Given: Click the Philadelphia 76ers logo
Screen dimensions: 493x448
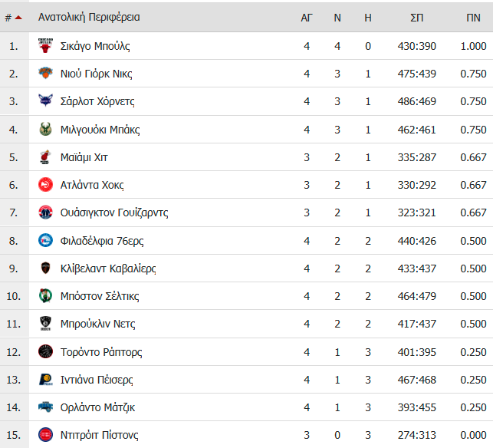Looking at the screenshot, I should [45, 241].
